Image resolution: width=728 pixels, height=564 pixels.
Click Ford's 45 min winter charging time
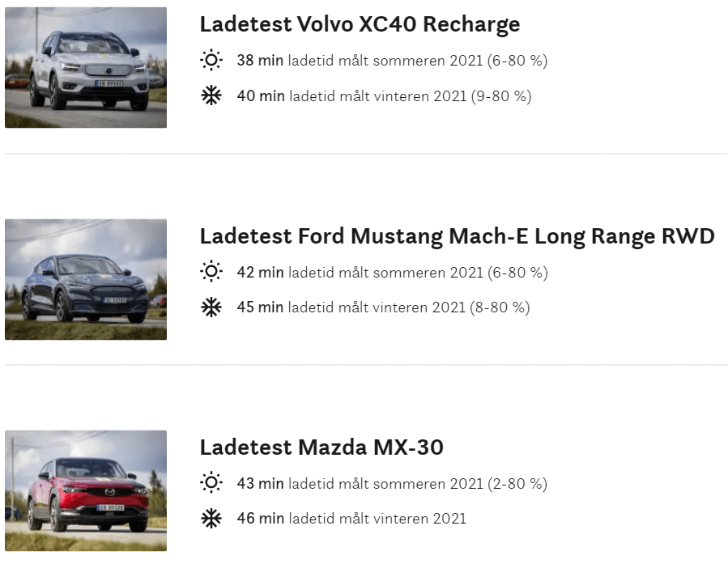tap(260, 308)
